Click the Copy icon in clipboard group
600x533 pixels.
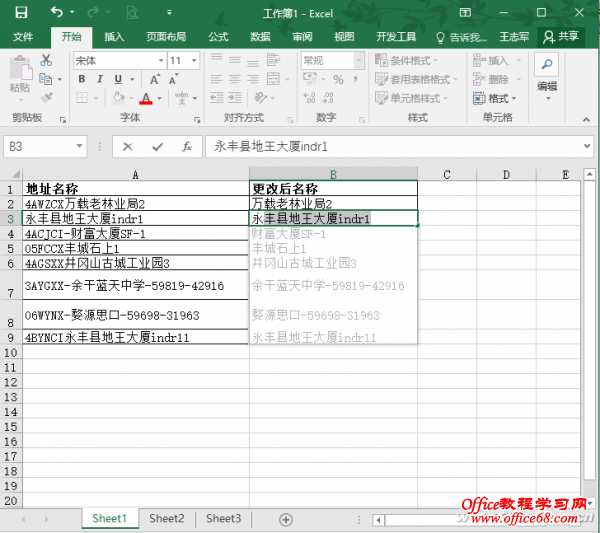tap(46, 79)
